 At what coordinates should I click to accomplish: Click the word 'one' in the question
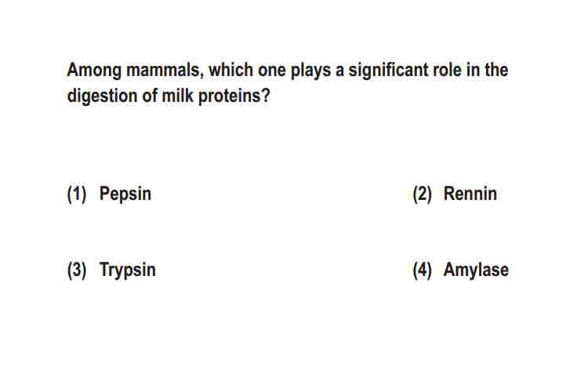(x=271, y=71)
